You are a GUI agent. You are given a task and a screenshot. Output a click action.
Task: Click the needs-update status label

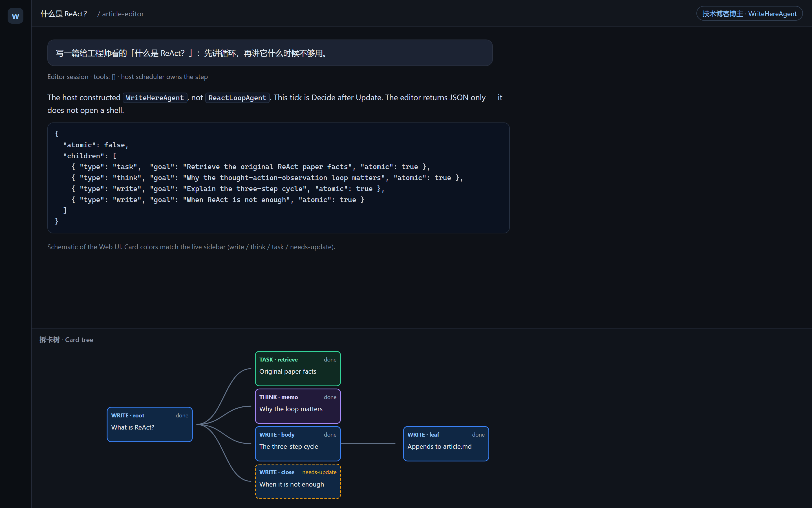(319, 472)
